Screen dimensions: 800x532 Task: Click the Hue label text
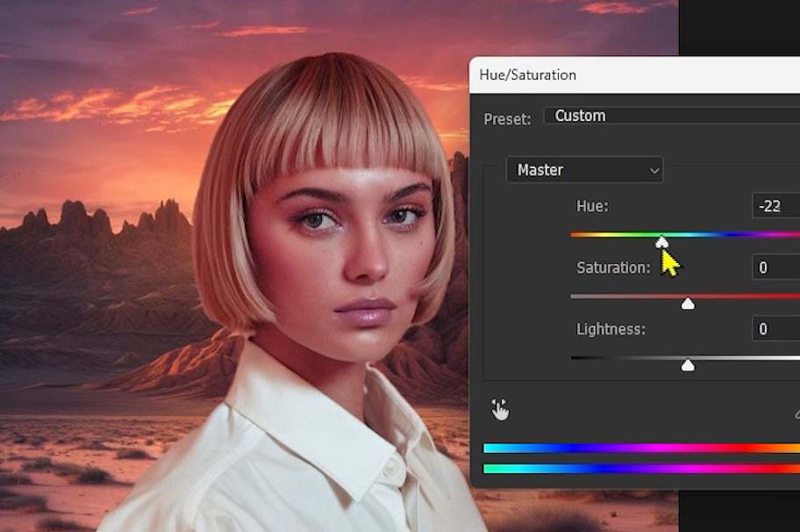592,206
